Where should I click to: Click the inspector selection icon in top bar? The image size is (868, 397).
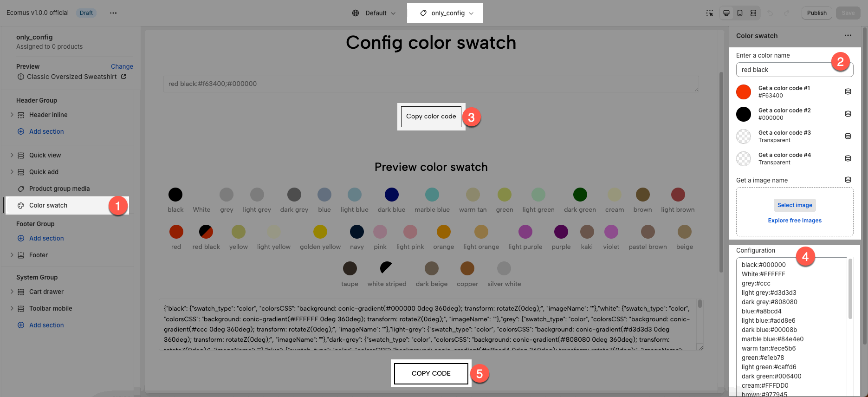pyautogui.click(x=710, y=13)
